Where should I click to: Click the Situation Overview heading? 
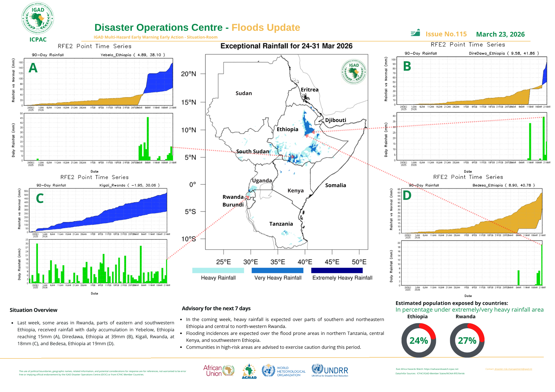tap(34, 310)
